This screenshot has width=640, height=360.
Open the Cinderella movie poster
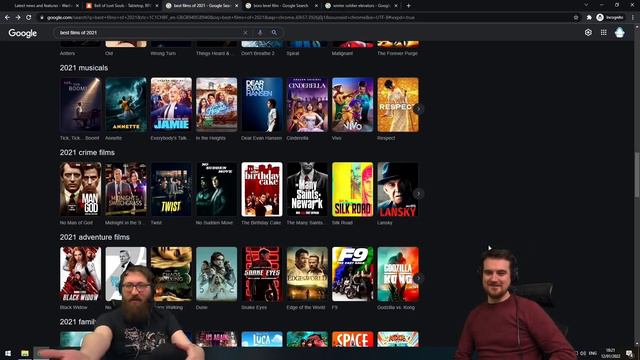click(x=307, y=104)
